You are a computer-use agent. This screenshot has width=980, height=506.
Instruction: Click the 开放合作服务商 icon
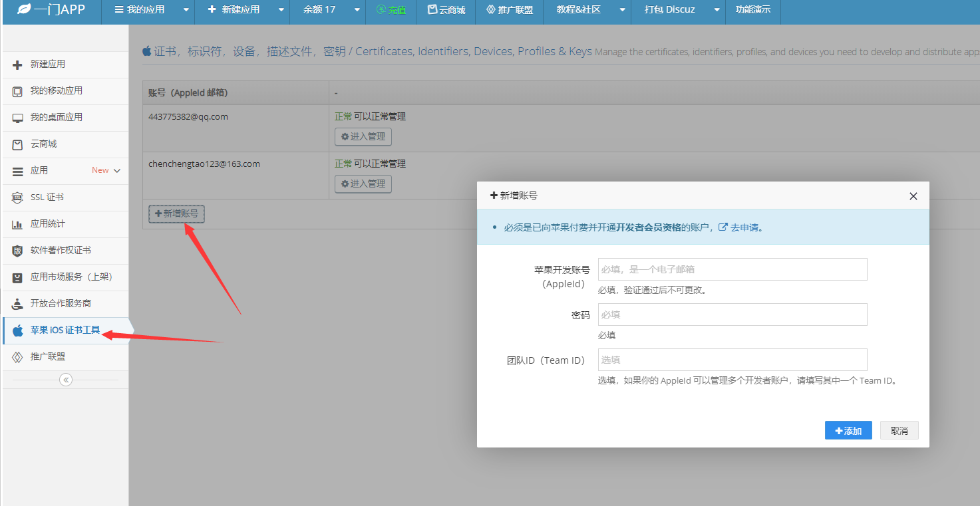18,304
